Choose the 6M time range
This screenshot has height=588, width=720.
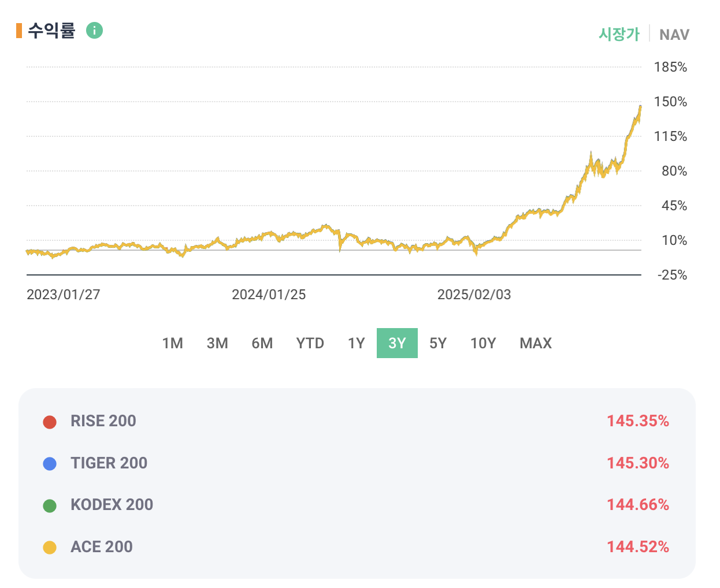[x=262, y=343]
